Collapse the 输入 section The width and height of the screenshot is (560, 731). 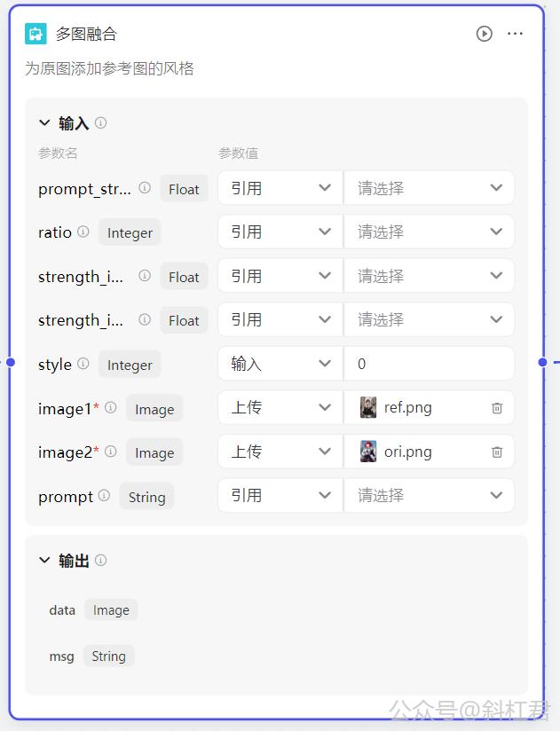44,122
